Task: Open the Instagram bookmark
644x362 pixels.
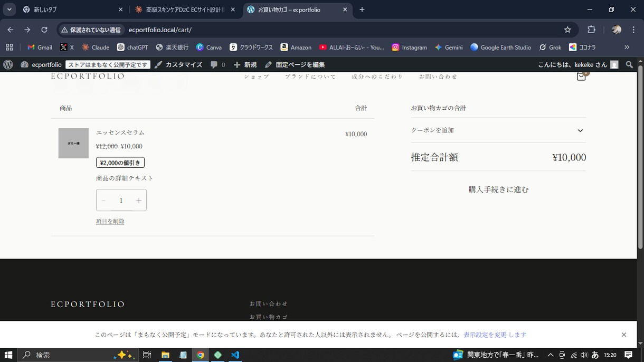Action: [409, 47]
